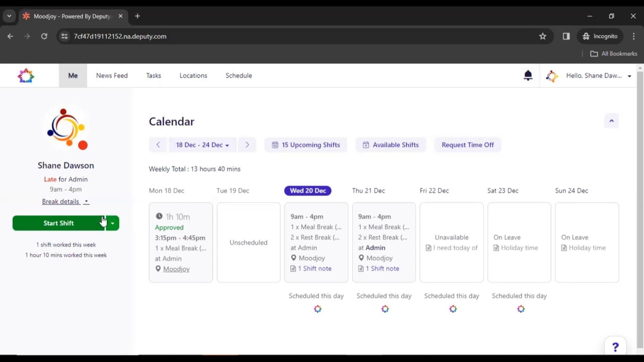Image resolution: width=644 pixels, height=362 pixels.
Task: Expand the Start Shift dropdown arrow
Action: coord(113,223)
